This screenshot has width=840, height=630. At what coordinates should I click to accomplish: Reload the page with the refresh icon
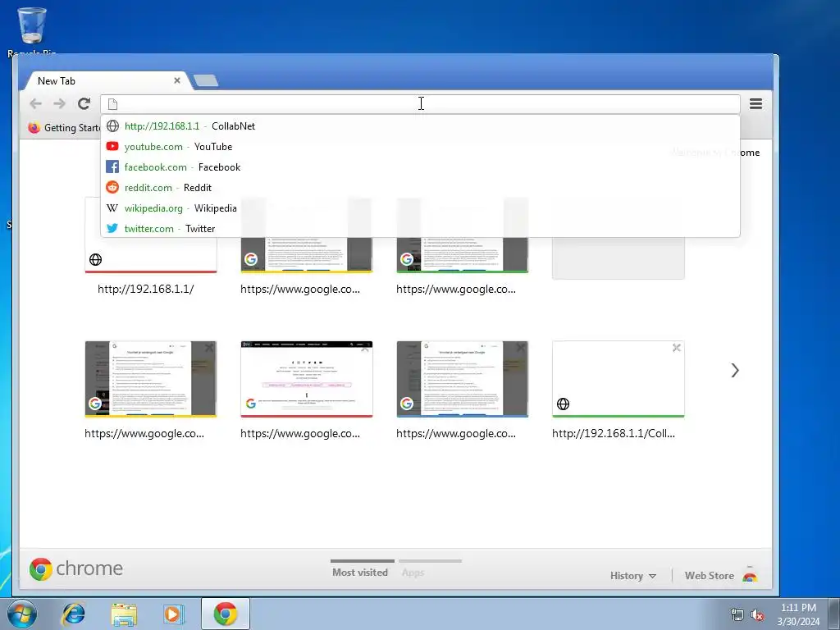click(x=84, y=103)
